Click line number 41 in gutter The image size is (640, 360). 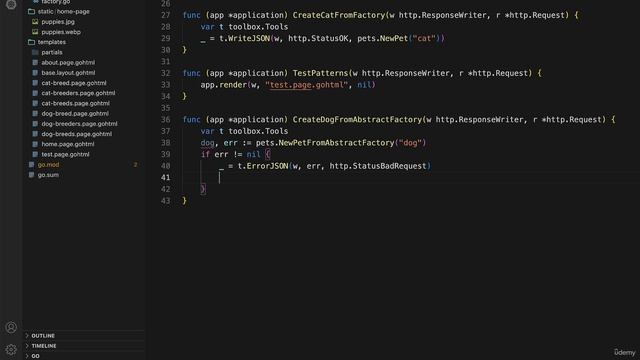click(165, 178)
